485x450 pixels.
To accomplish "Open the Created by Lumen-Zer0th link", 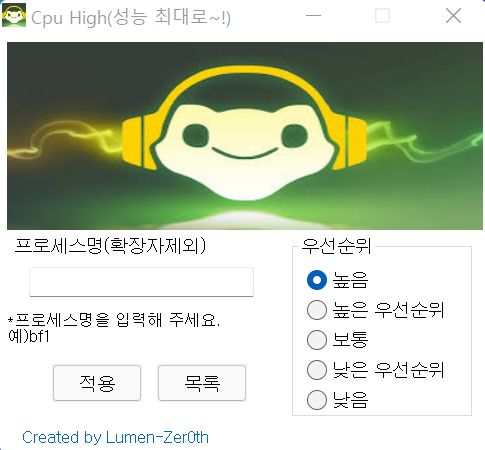I will click(x=115, y=437).
